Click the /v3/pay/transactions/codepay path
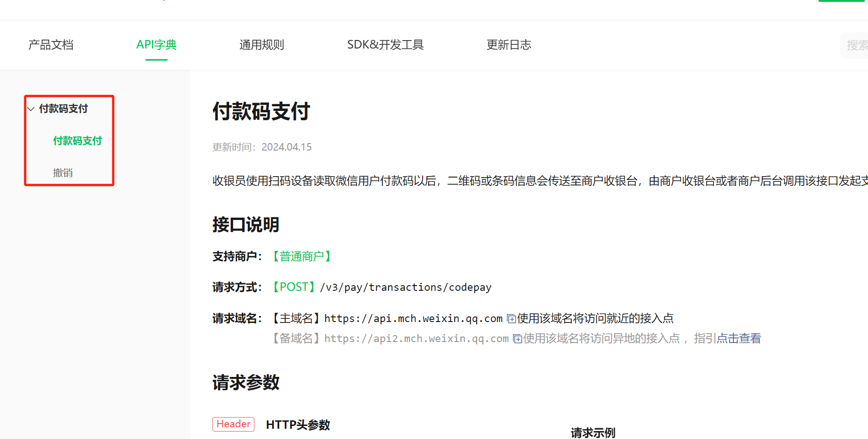Screen dimensions: 868x439 coord(406,288)
